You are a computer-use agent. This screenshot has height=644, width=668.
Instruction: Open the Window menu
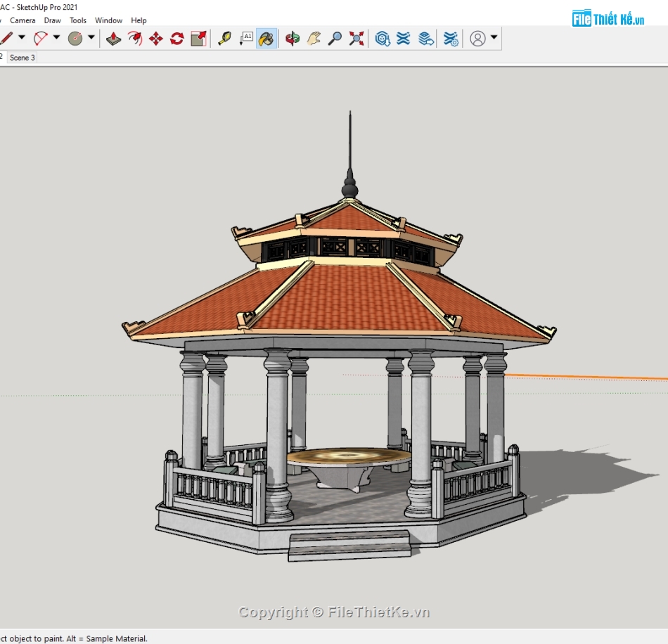(108, 20)
